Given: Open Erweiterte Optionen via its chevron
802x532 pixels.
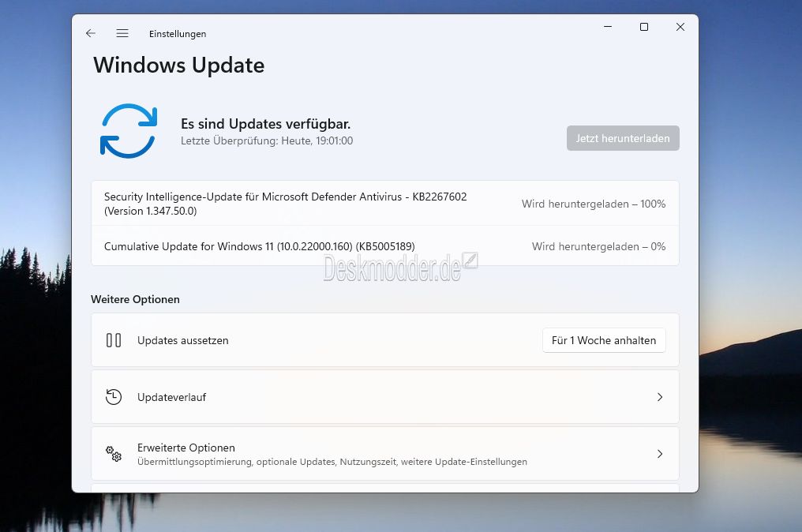Looking at the screenshot, I should pos(660,454).
